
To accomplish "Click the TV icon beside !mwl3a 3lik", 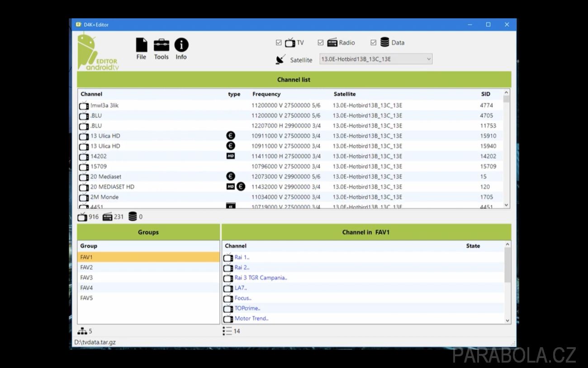I will coord(84,105).
